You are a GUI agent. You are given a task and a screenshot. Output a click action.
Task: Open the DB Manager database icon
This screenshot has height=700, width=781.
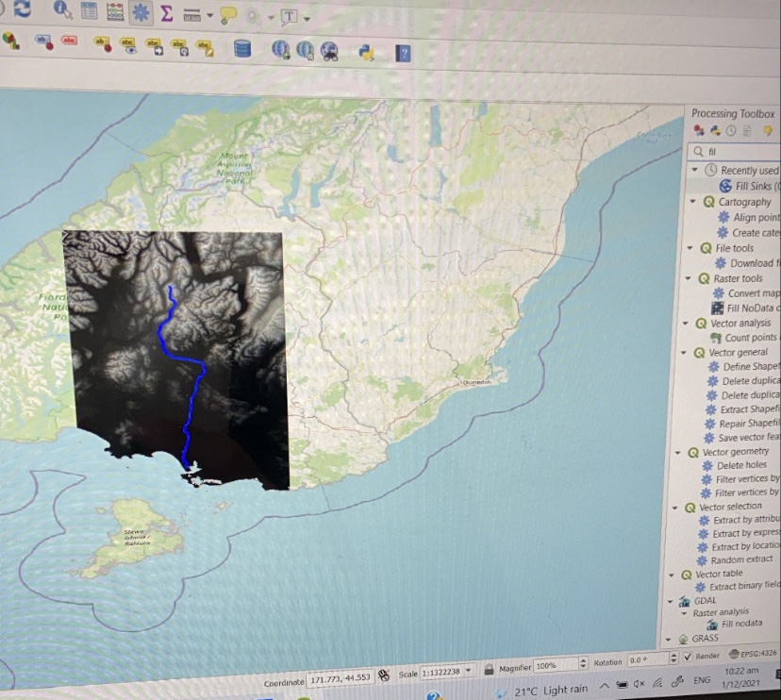click(242, 49)
